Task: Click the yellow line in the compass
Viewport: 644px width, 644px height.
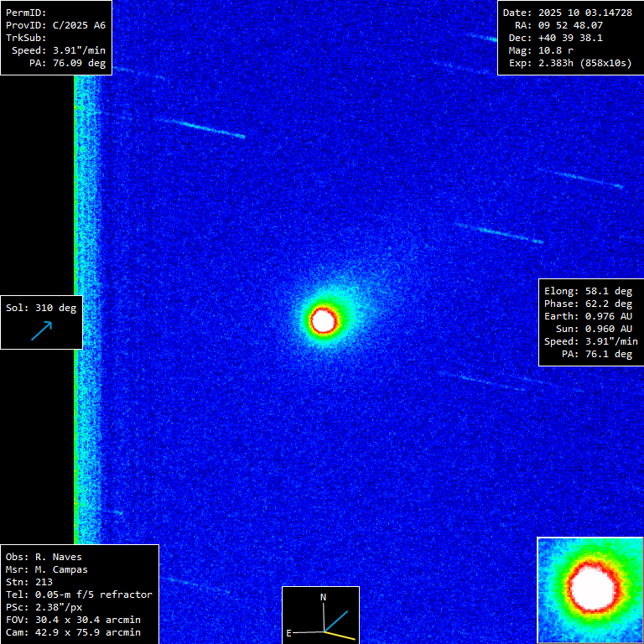Action: [340, 635]
